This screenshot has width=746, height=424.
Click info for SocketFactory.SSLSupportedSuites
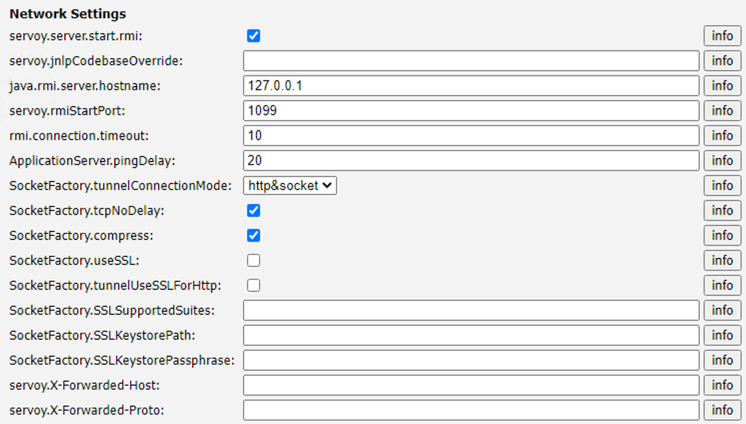pos(722,310)
